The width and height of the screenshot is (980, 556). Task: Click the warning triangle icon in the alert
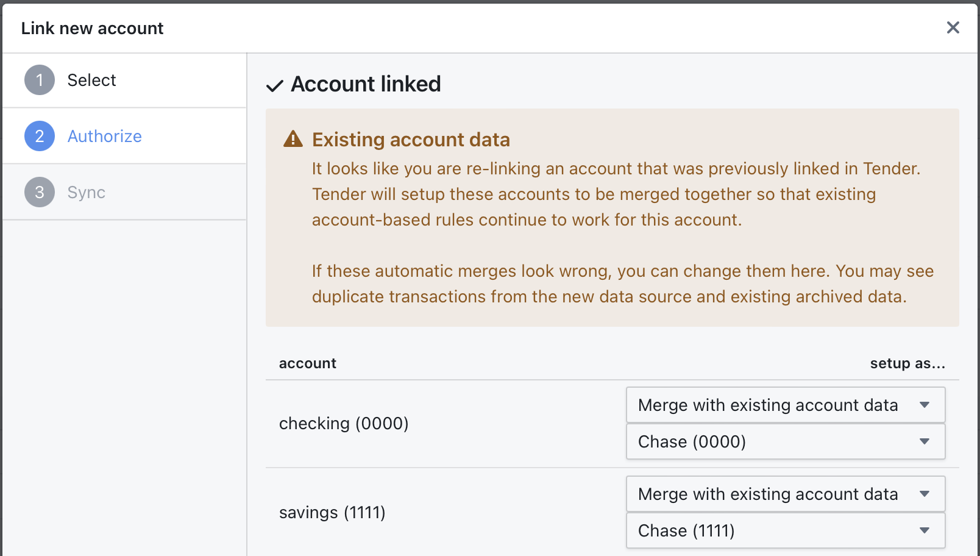click(293, 139)
